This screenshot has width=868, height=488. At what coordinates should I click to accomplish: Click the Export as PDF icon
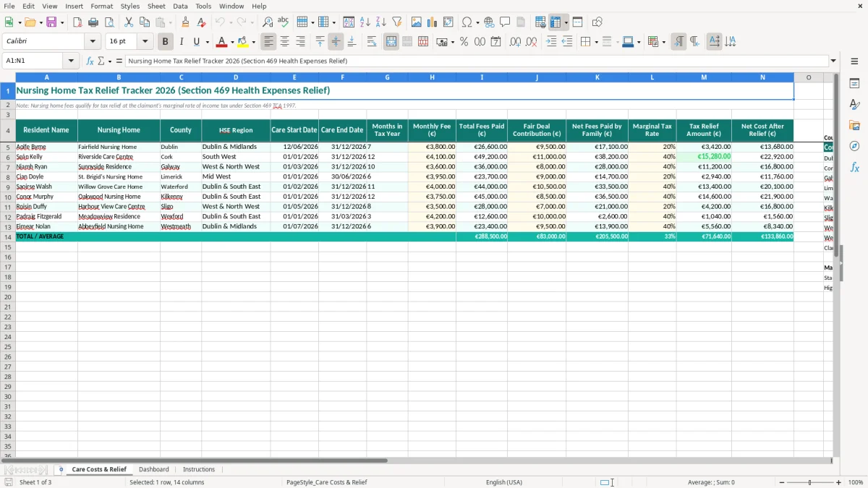pos(77,22)
